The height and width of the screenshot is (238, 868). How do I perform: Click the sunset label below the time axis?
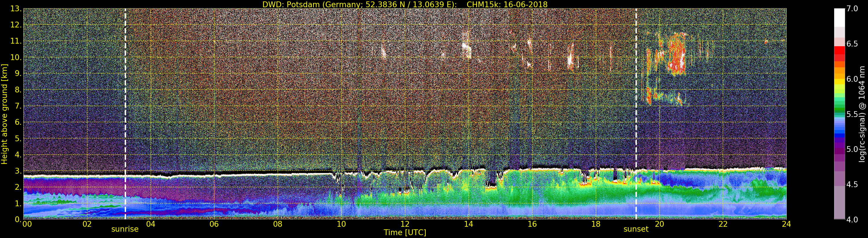[x=636, y=229]
